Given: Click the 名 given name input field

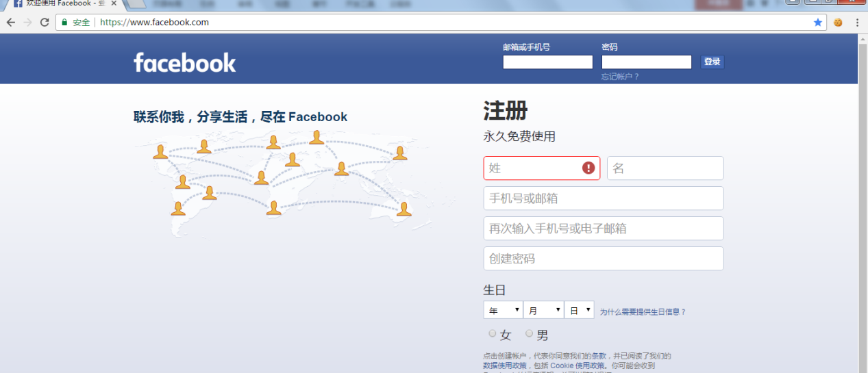Looking at the screenshot, I should [665, 168].
